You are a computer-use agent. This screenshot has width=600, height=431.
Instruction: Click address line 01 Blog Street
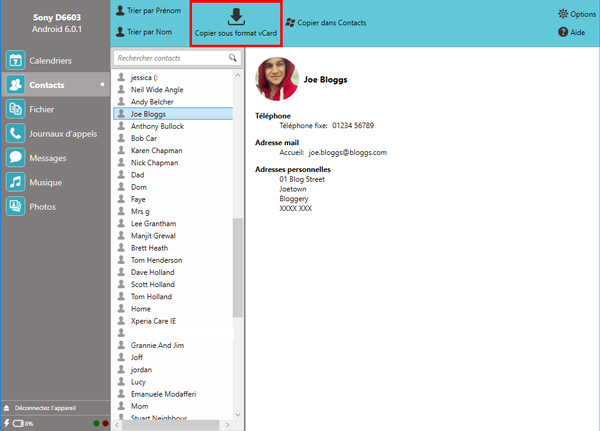point(302,179)
